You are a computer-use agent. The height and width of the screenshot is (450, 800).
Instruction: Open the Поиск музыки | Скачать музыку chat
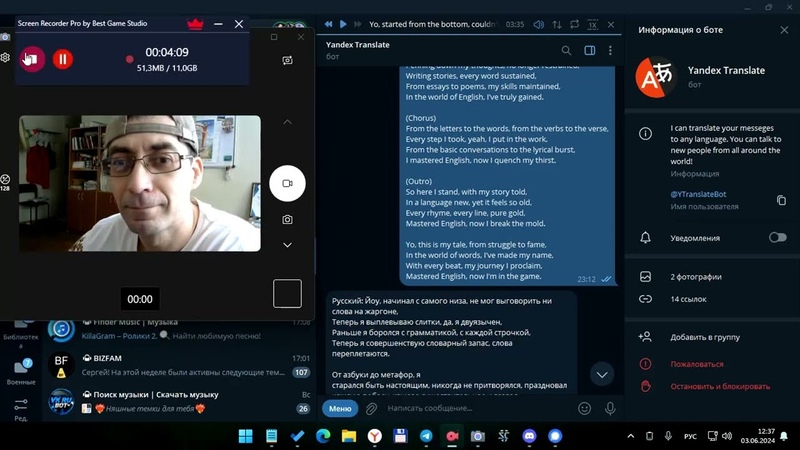(x=179, y=402)
